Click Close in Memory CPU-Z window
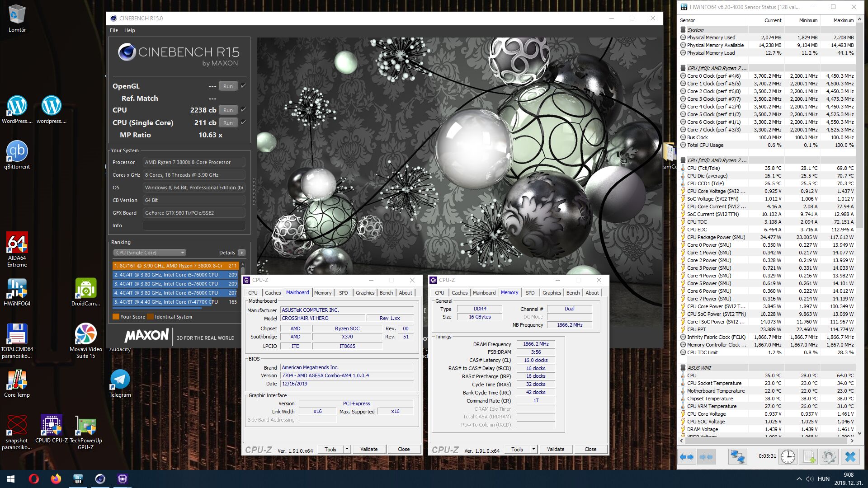The width and height of the screenshot is (868, 488). (x=590, y=449)
